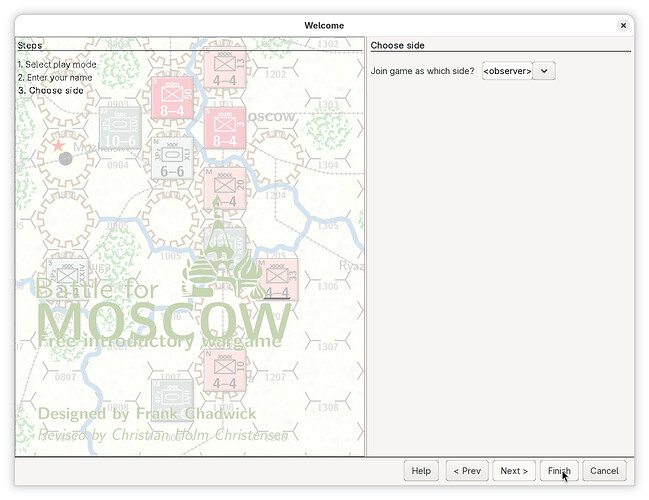Open Help for the wizard
This screenshot has height=500, width=649.
tap(421, 471)
